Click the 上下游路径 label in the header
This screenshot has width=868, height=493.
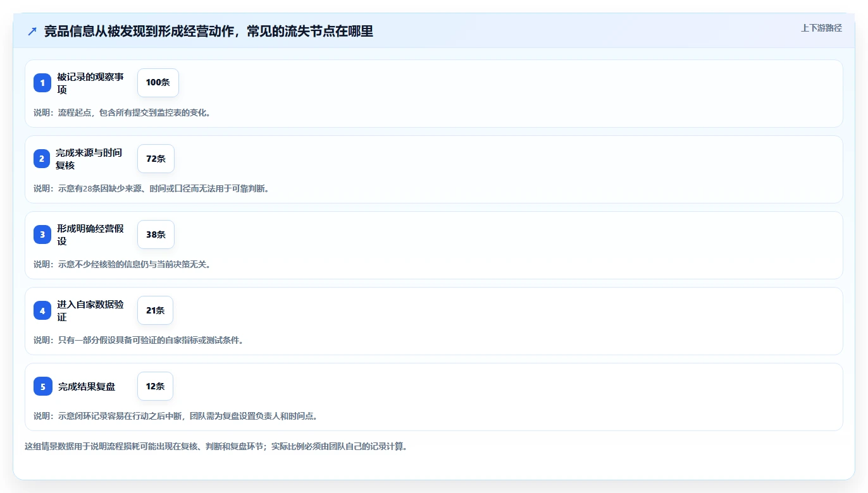(x=821, y=28)
